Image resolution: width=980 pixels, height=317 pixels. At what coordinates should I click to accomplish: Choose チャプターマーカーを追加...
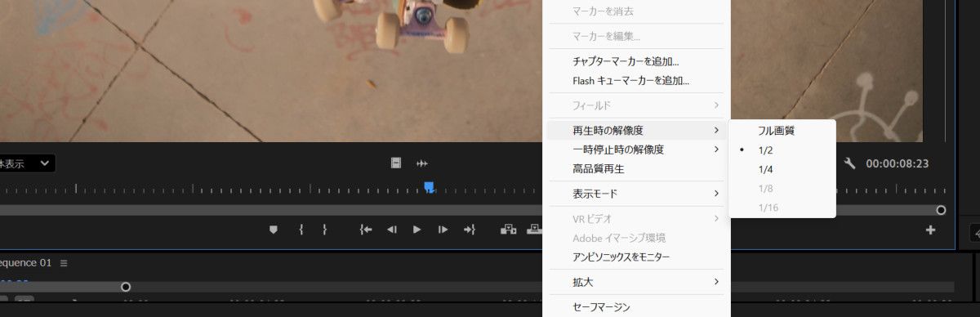pos(636,61)
